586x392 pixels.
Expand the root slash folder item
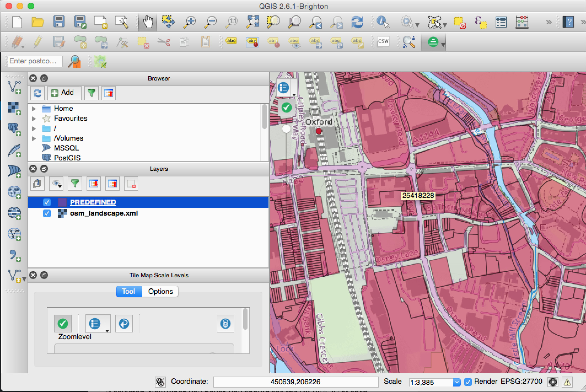[34, 128]
